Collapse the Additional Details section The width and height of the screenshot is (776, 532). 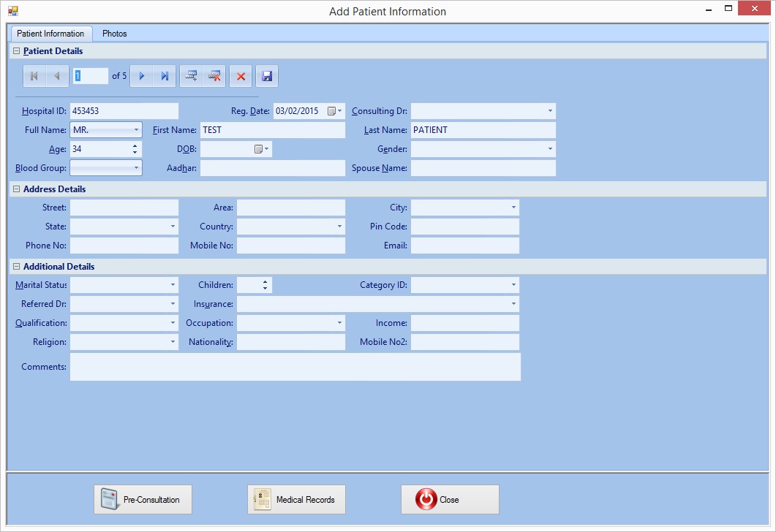(x=16, y=267)
